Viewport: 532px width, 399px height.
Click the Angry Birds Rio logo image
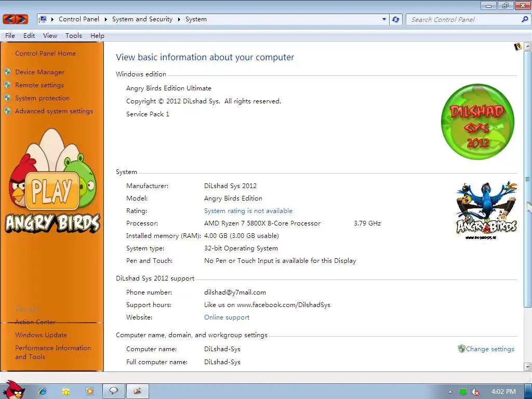click(x=486, y=210)
